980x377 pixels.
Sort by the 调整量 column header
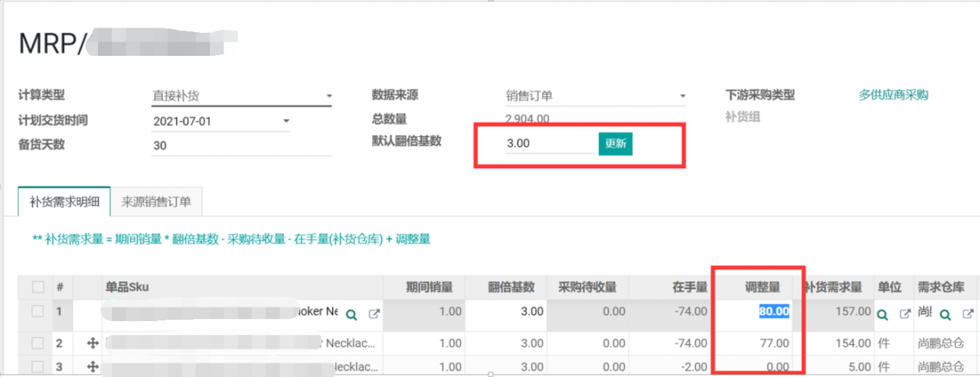pos(763,287)
